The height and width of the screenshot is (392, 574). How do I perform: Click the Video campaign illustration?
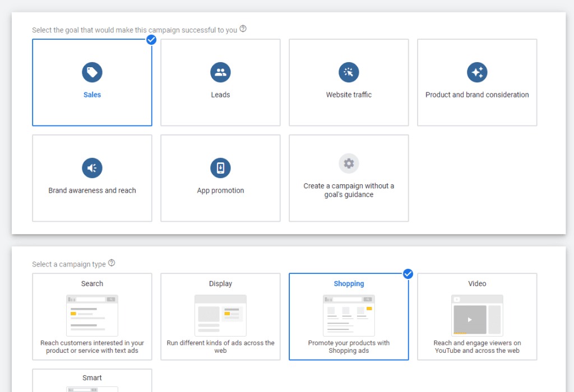click(477, 315)
